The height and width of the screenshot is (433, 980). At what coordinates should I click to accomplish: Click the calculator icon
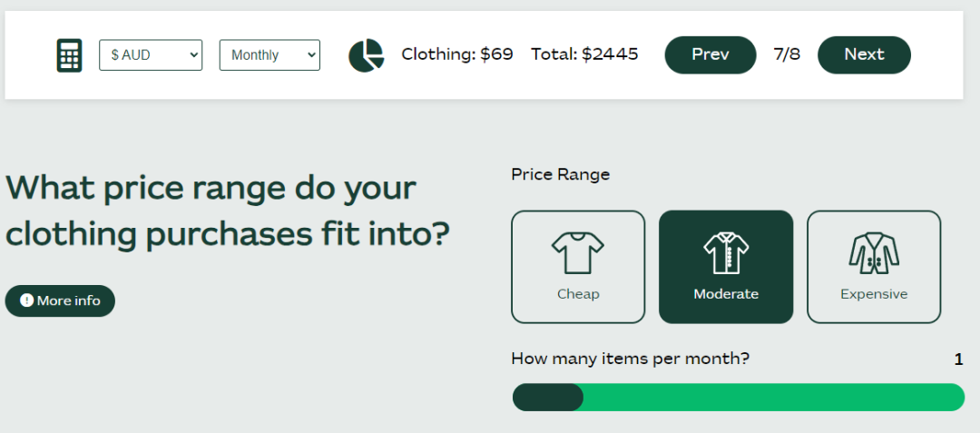pos(69,55)
